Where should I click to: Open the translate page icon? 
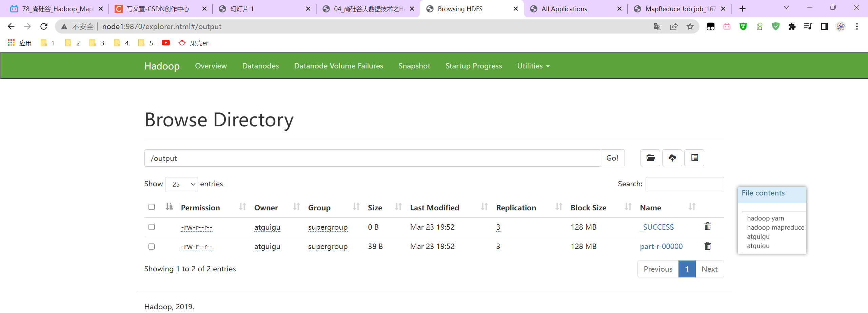coord(657,26)
